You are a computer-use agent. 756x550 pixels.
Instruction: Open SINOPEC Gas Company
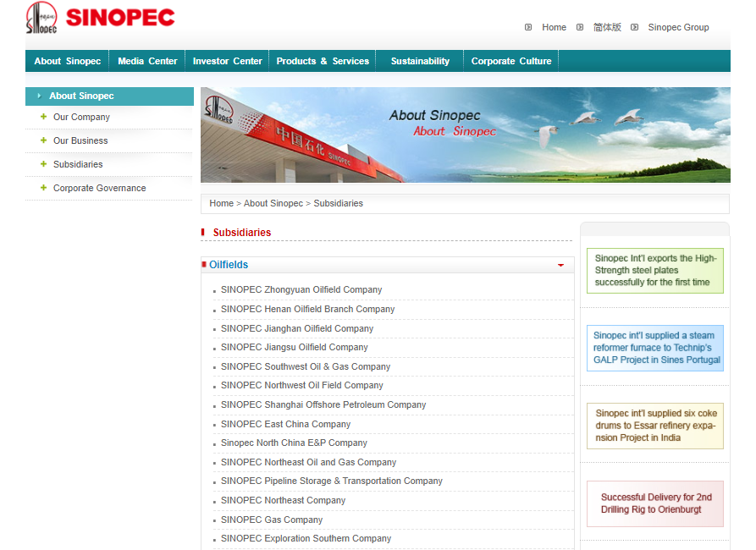272,520
